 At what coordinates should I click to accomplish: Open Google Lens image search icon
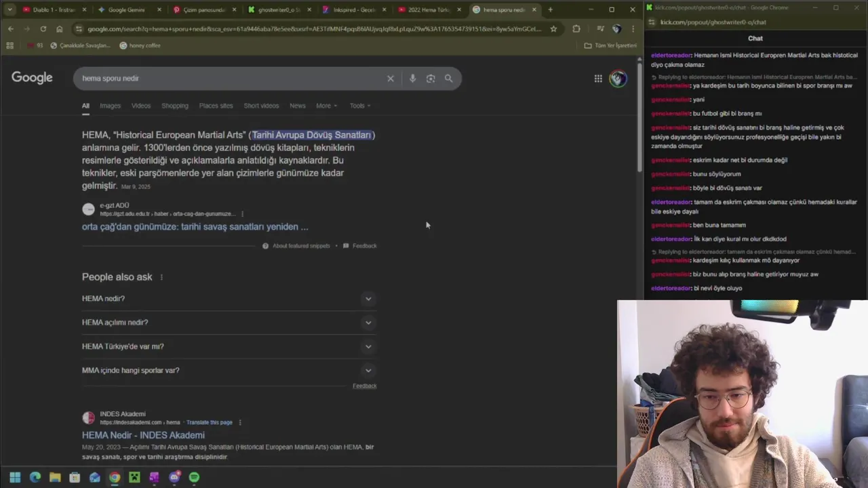(431, 79)
